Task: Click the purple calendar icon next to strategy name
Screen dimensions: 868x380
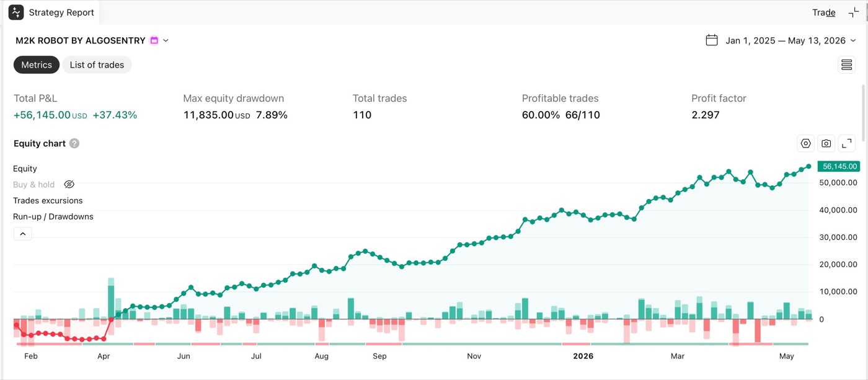Action: [x=154, y=40]
